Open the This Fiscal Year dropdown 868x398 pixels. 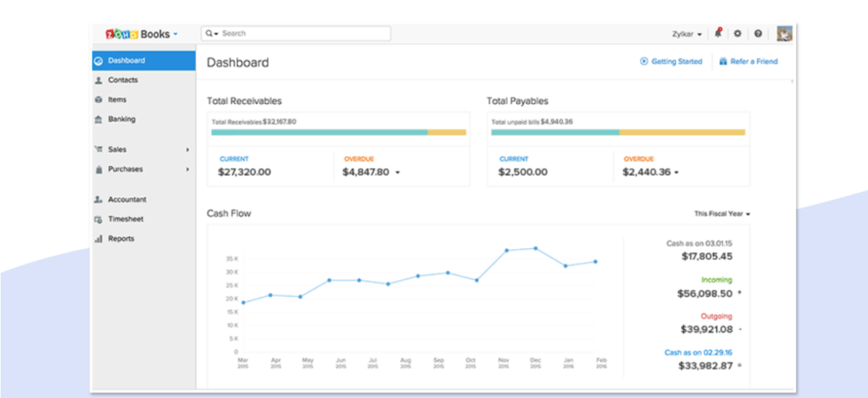point(722,213)
